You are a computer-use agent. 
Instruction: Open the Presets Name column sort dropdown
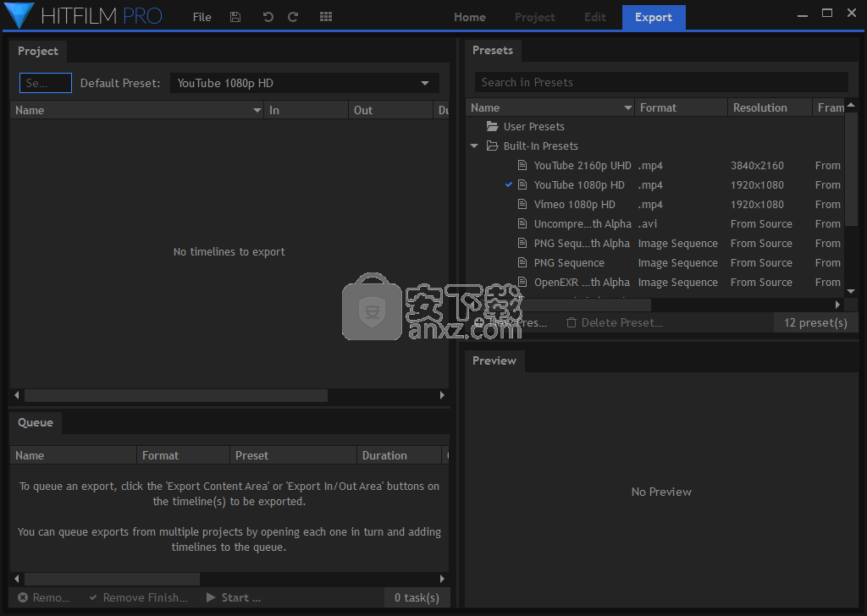(x=627, y=107)
